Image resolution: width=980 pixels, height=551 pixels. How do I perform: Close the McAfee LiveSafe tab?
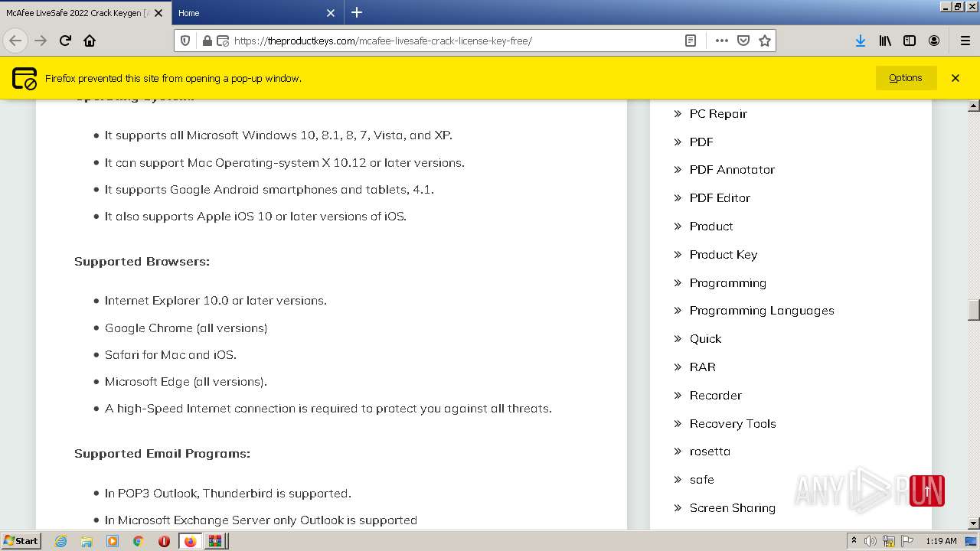(x=158, y=13)
